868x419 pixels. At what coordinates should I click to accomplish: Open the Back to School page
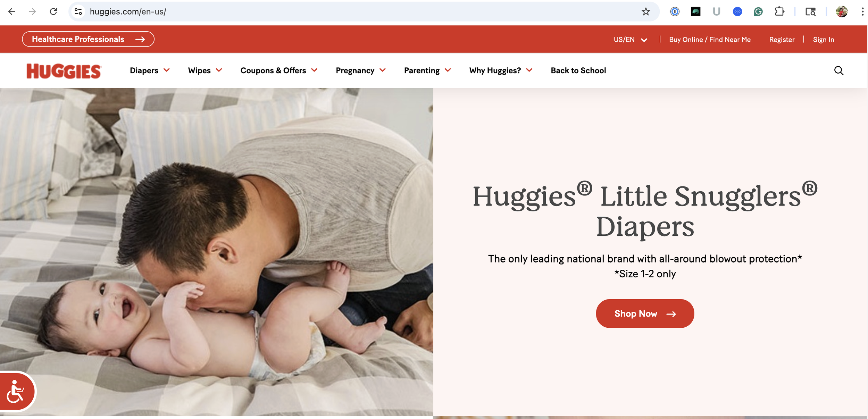(x=578, y=71)
